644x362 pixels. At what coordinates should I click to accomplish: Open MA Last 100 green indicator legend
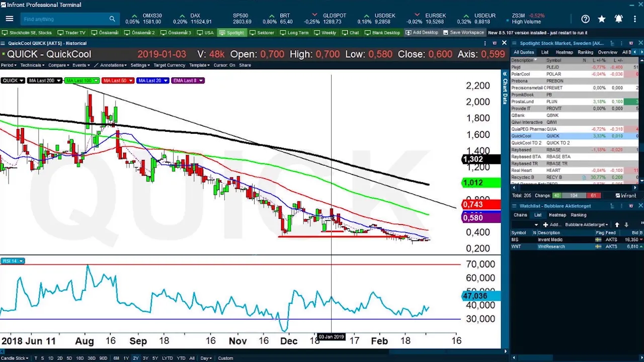click(82, 80)
